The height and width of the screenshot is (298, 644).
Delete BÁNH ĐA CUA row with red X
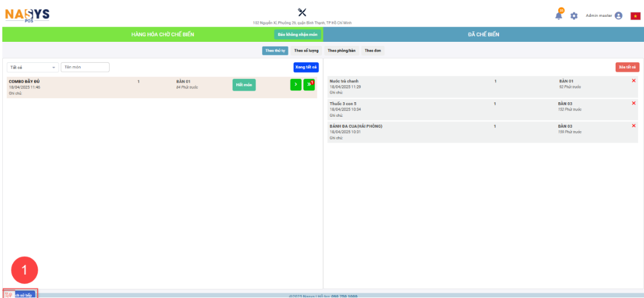click(x=634, y=125)
